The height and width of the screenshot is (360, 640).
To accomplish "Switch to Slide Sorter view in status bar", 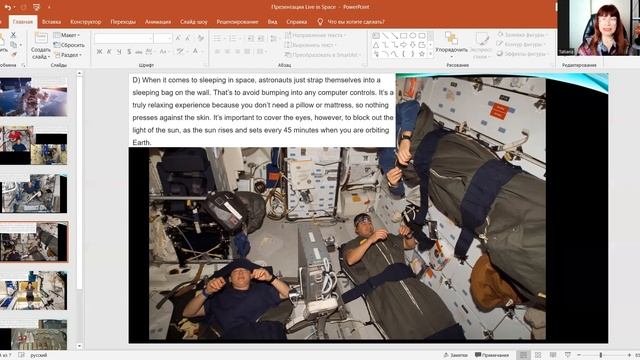I will coord(538,355).
